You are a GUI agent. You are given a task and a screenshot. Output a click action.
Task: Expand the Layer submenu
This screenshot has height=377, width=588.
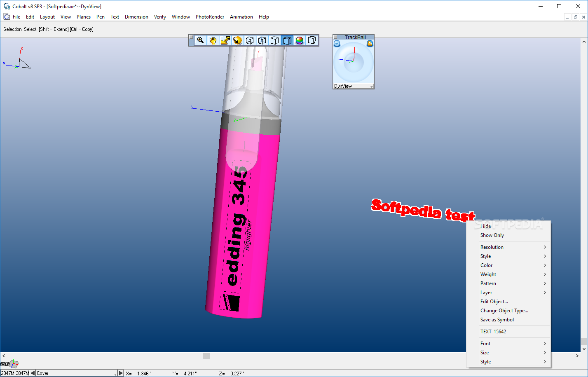pyautogui.click(x=508, y=293)
